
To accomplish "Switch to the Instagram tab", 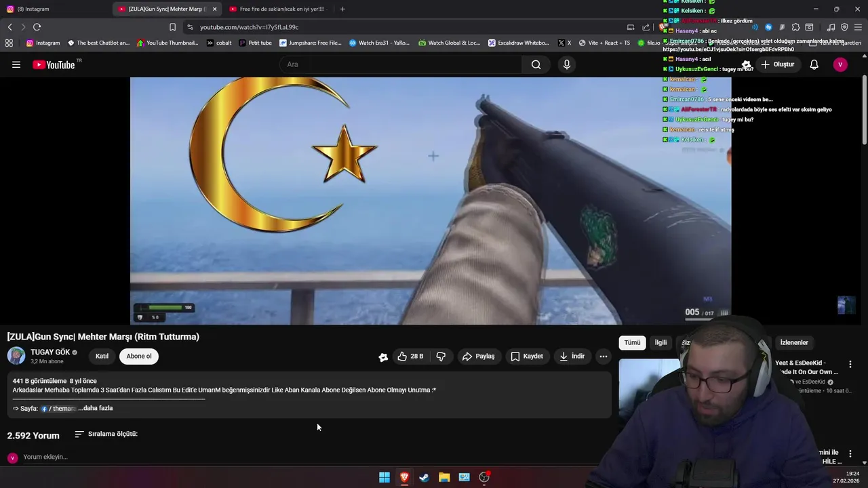I will (x=56, y=9).
